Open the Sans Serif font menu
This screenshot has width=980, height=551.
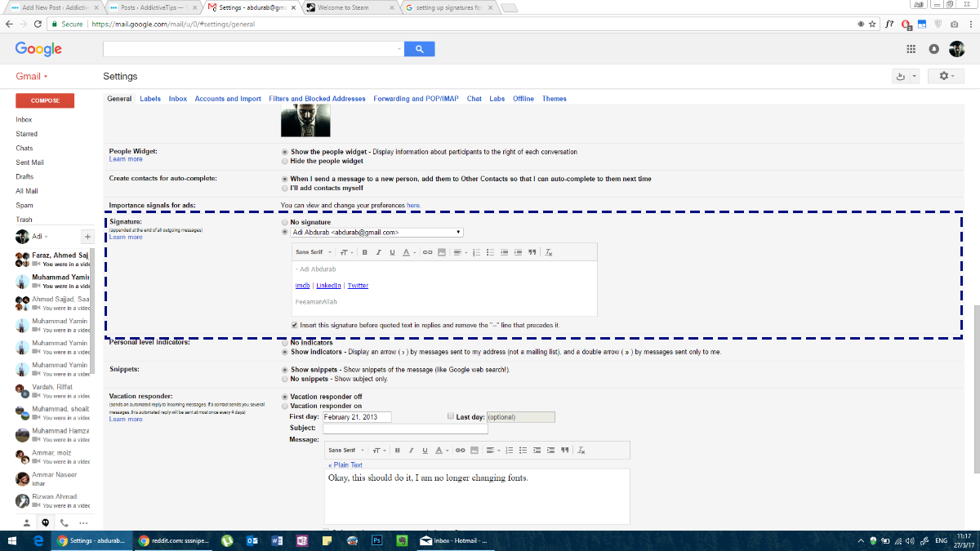(310, 251)
